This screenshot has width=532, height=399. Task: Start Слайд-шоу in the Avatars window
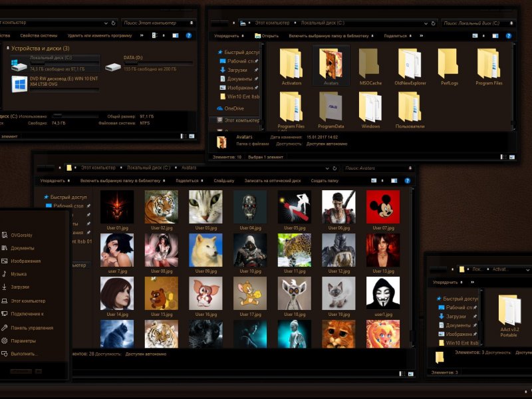tap(224, 181)
